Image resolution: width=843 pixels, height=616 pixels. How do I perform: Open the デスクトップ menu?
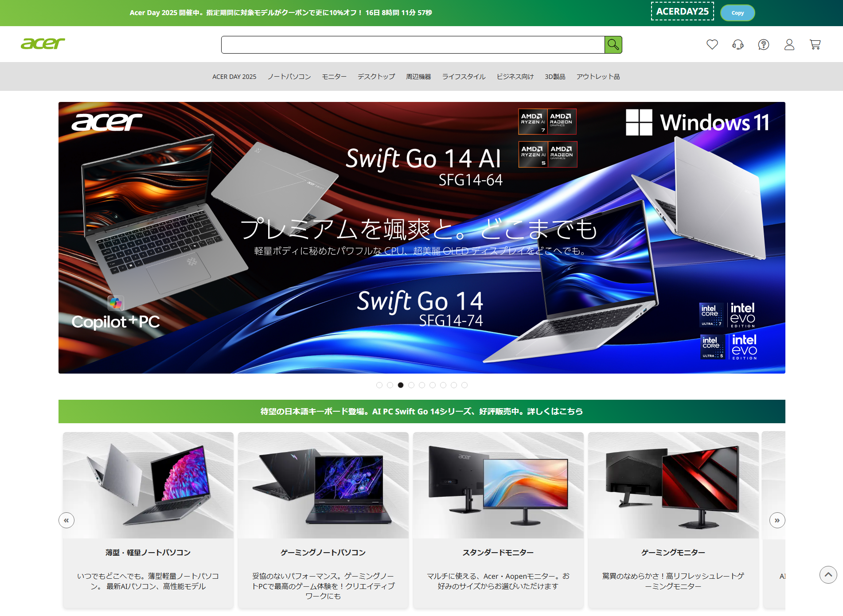376,77
